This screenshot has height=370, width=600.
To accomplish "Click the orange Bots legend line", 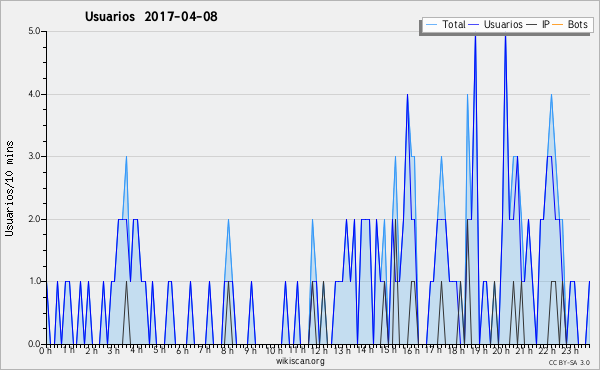I will point(558,25).
